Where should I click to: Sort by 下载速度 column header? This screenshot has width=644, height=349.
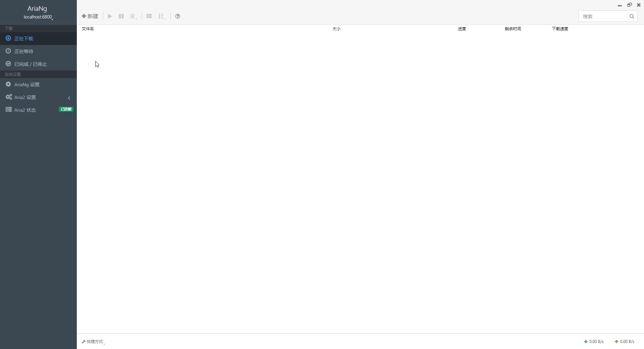click(x=560, y=29)
